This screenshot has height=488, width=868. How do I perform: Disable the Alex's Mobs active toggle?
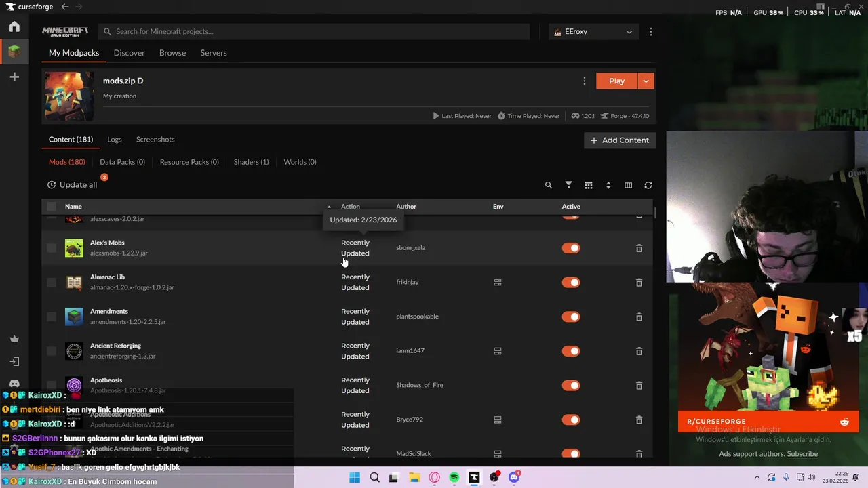571,248
